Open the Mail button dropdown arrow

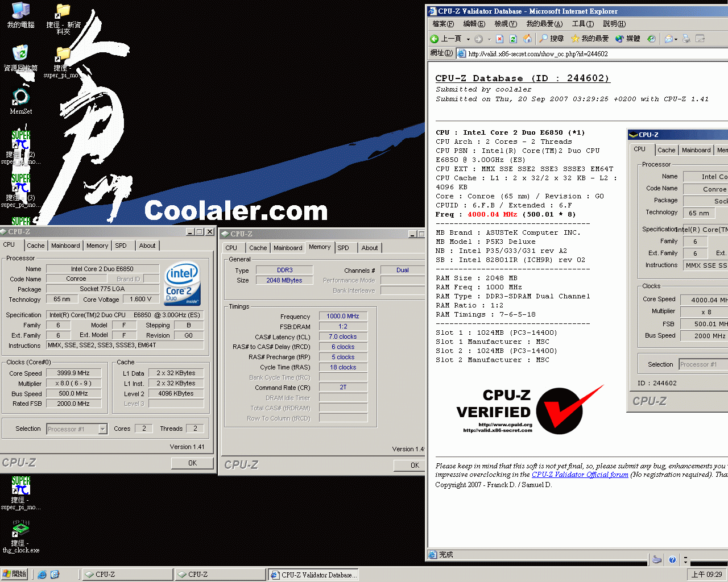pos(676,39)
